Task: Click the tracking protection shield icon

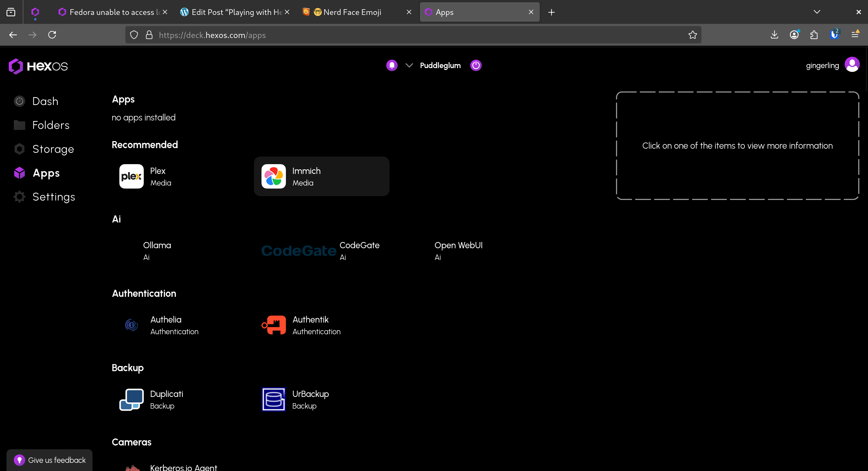Action: coord(134,35)
